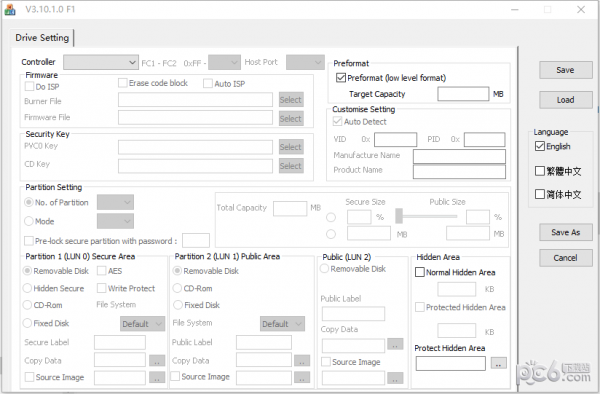This screenshot has height=394, width=600.
Task: Click the pre-lock password field
Action: point(196,240)
